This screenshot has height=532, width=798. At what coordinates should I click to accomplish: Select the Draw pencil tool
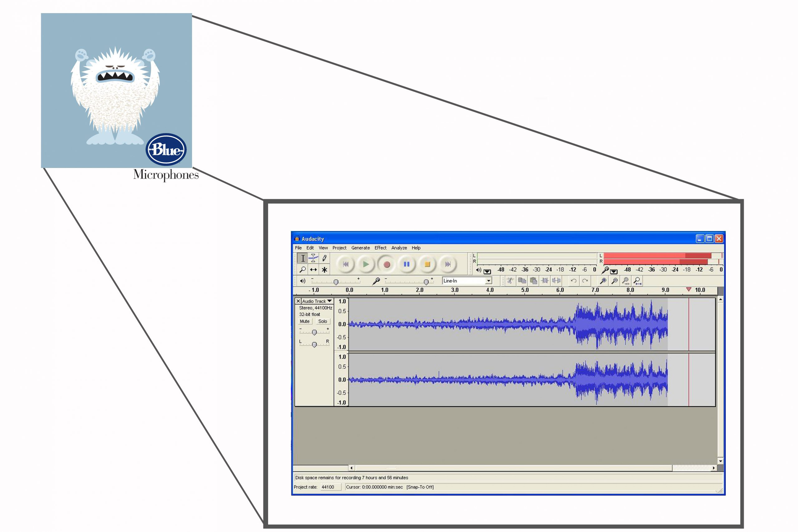tap(324, 258)
